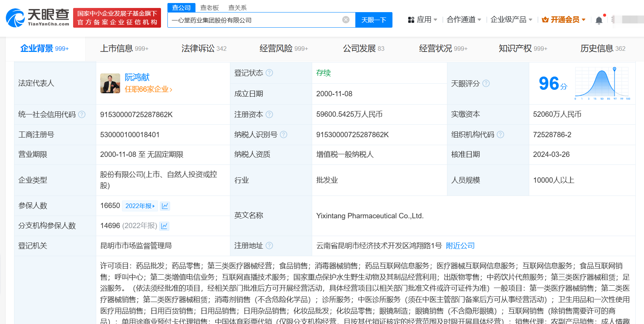Expand the 应用 dropdown menu
This screenshot has height=324, width=644.
tap(423, 20)
